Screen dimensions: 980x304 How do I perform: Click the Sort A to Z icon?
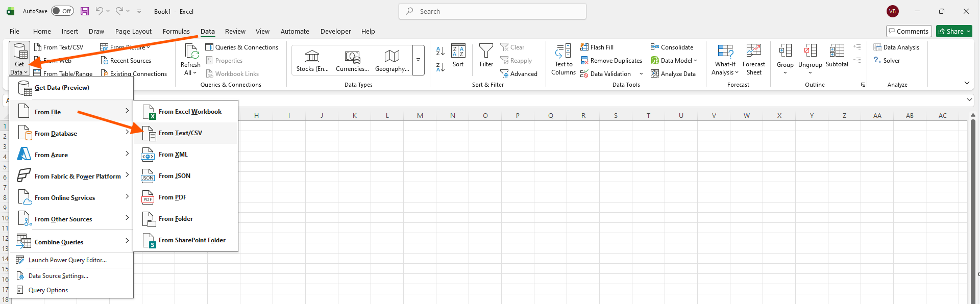pyautogui.click(x=440, y=51)
